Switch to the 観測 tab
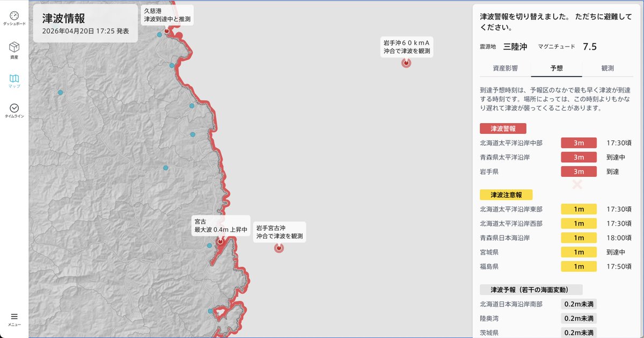 coord(608,68)
